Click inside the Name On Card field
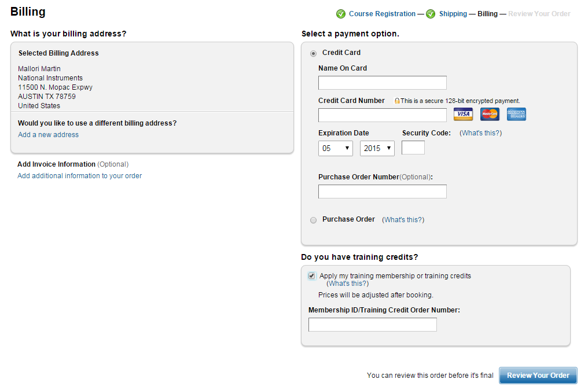The height and width of the screenshot is (390, 588). pyautogui.click(x=382, y=83)
